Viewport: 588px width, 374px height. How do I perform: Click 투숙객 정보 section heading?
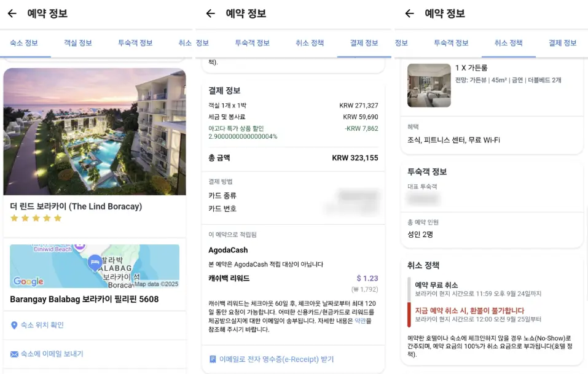tap(427, 171)
